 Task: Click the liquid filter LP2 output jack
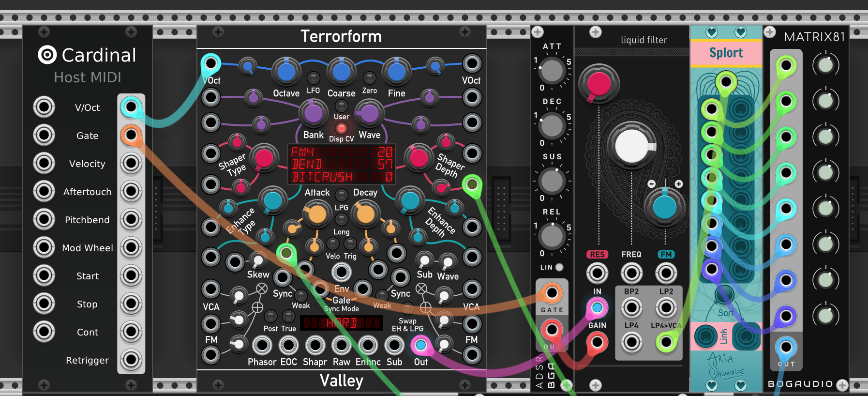[666, 308]
